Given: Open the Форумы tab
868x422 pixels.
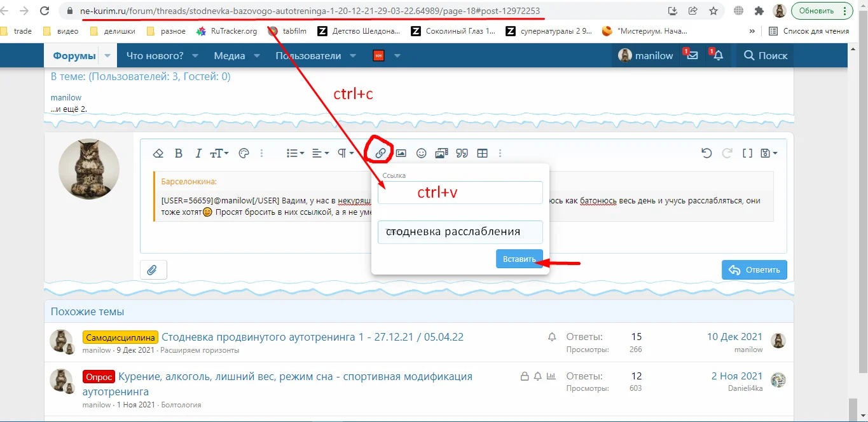Looking at the screenshot, I should tap(74, 56).
